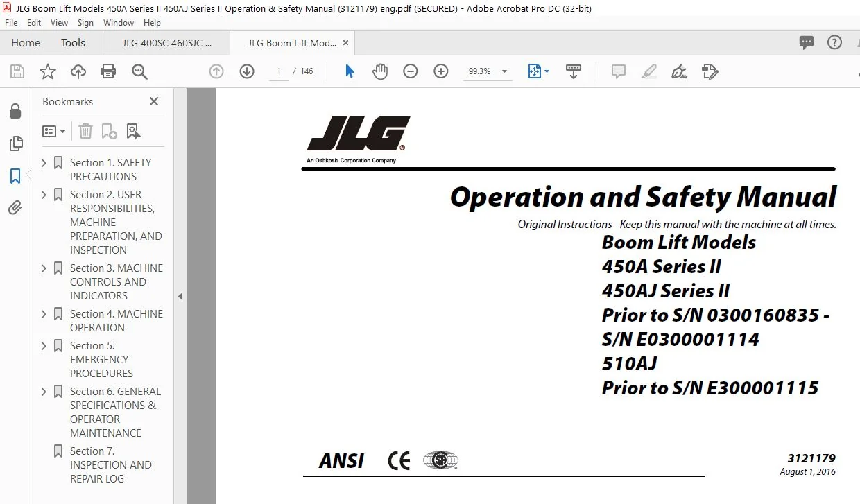Click the Save file icon
Screen dimensions: 860x504
(x=17, y=71)
